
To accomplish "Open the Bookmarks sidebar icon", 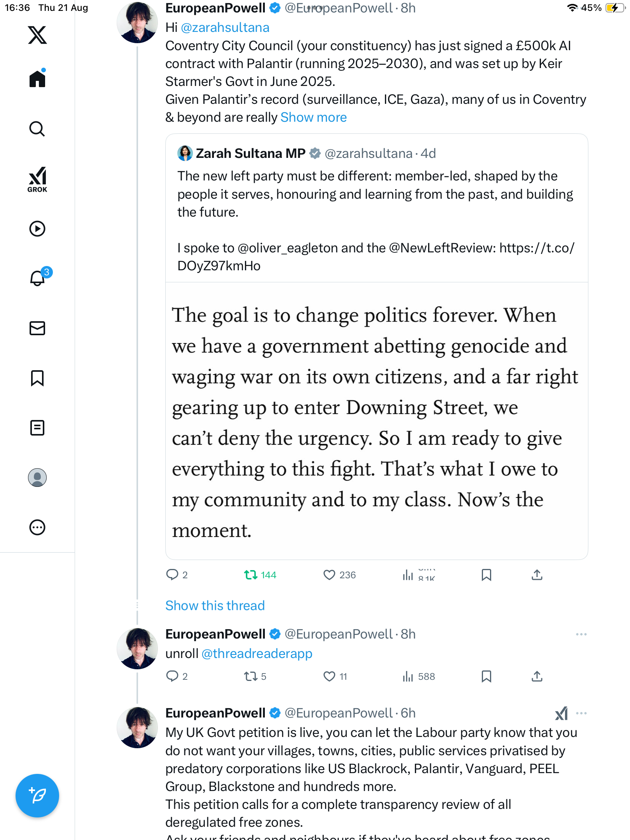I will 37,378.
